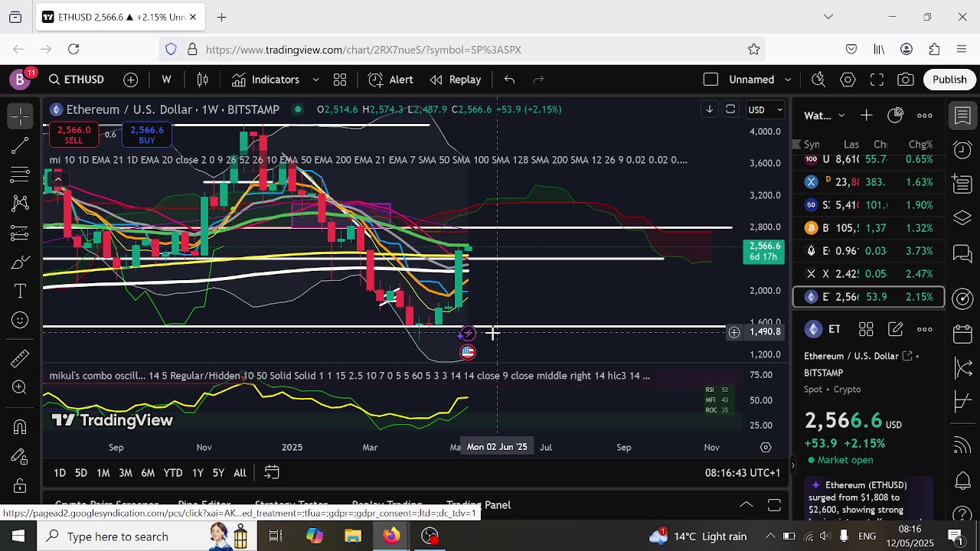980x551 pixels.
Task: Open quick search magnifier on top toolbar
Action: pos(818,80)
